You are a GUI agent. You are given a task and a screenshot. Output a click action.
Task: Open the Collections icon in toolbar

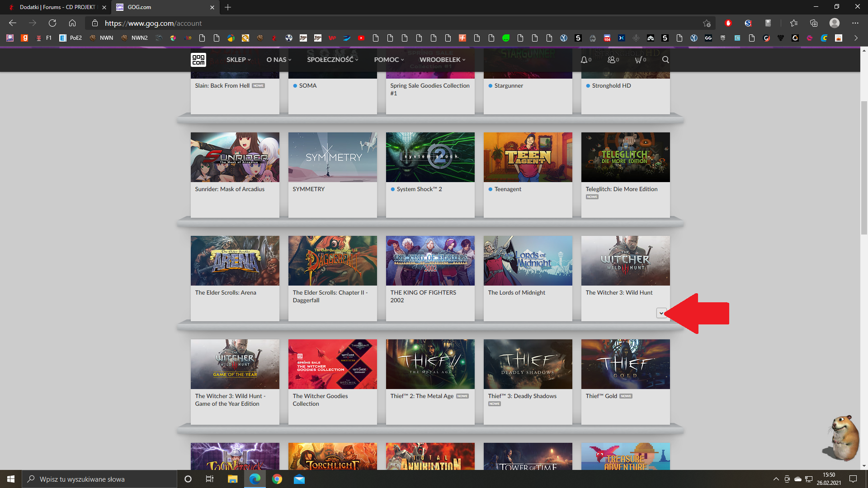pyautogui.click(x=814, y=23)
